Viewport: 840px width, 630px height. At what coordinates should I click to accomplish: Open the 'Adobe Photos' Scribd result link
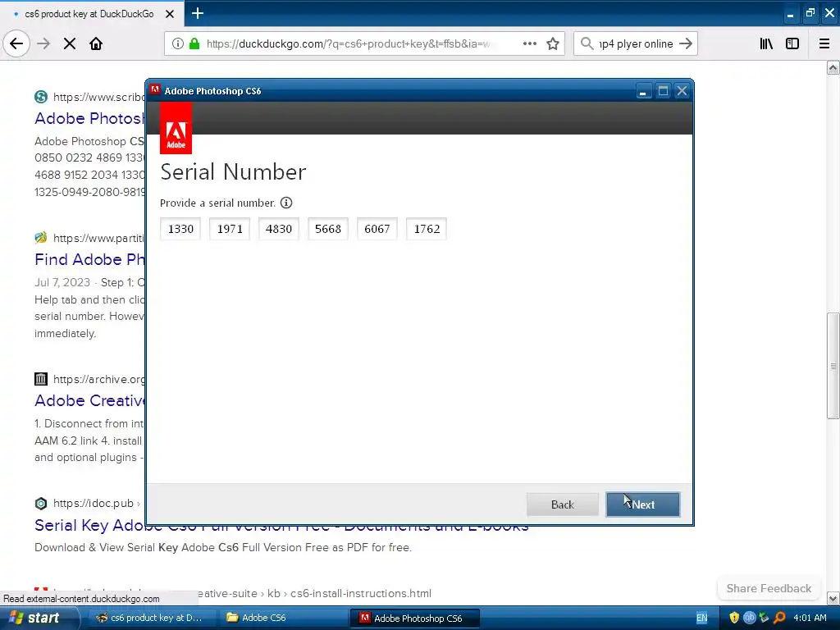click(89, 118)
